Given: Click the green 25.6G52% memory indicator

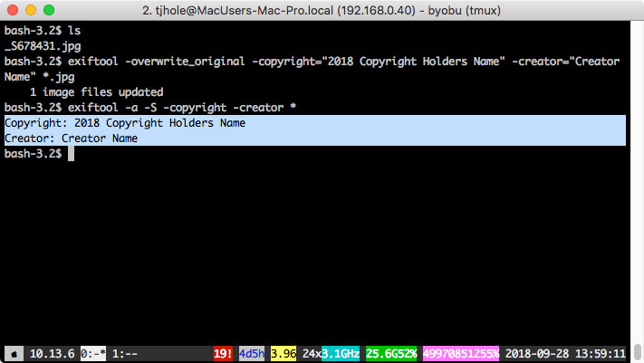Looking at the screenshot, I should [x=391, y=354].
